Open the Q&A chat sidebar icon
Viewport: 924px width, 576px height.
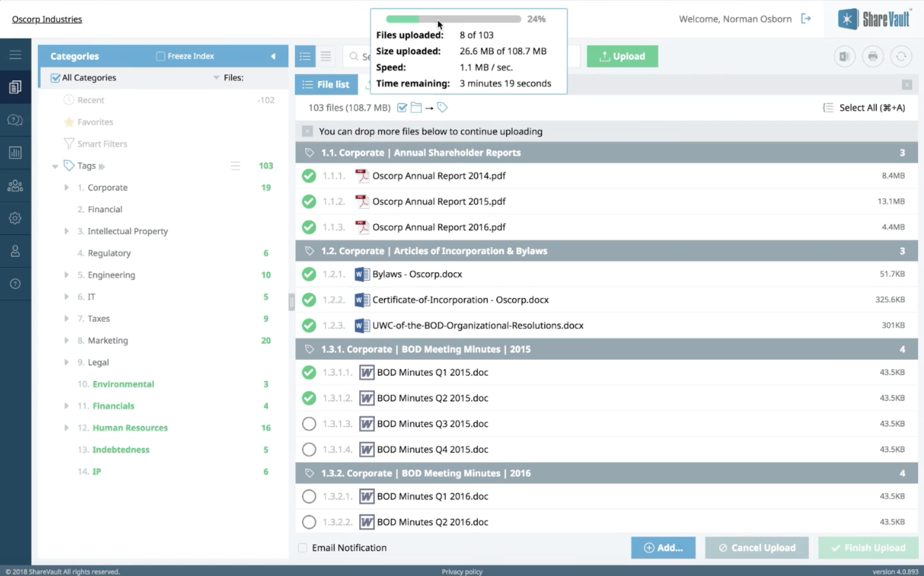[x=15, y=120]
